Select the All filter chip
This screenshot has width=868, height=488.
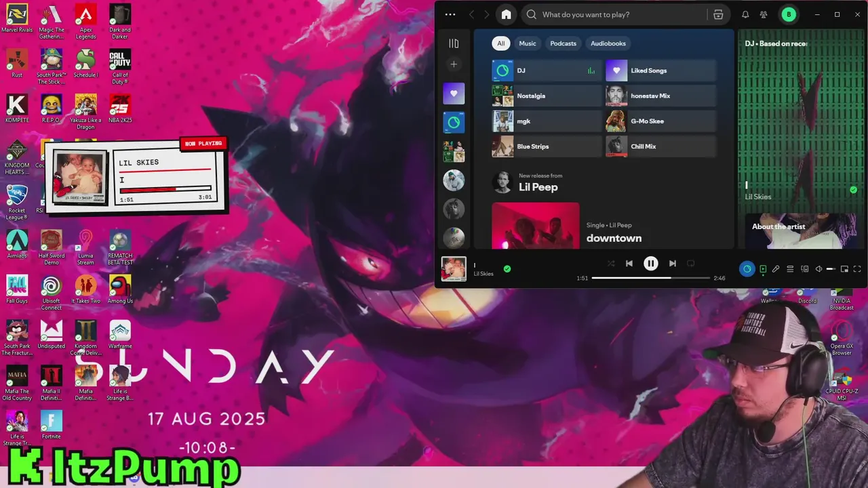(x=500, y=43)
